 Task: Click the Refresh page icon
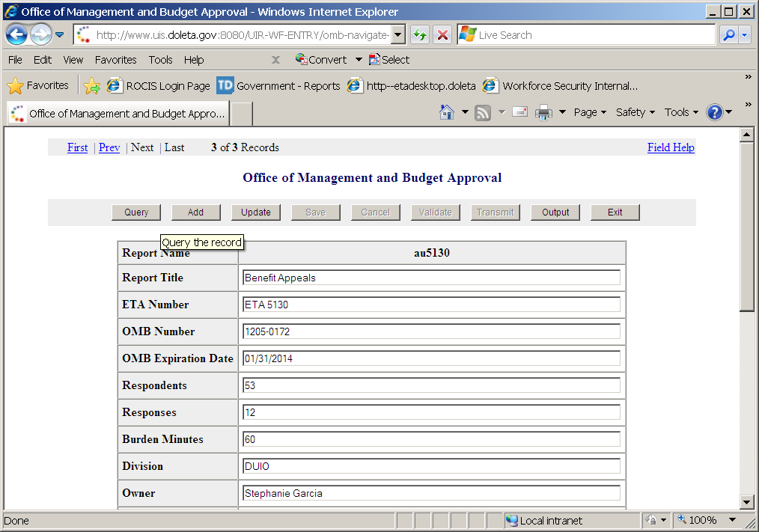[420, 35]
